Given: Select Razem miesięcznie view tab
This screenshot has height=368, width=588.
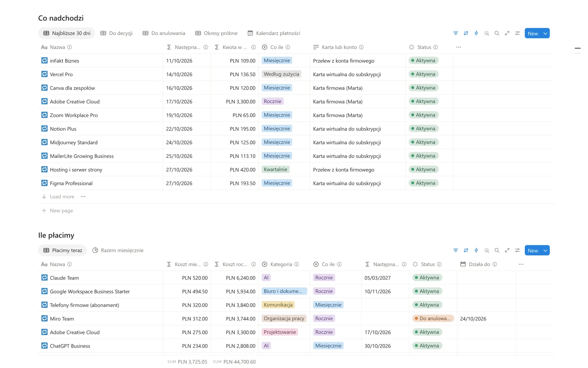Looking at the screenshot, I should pos(118,250).
